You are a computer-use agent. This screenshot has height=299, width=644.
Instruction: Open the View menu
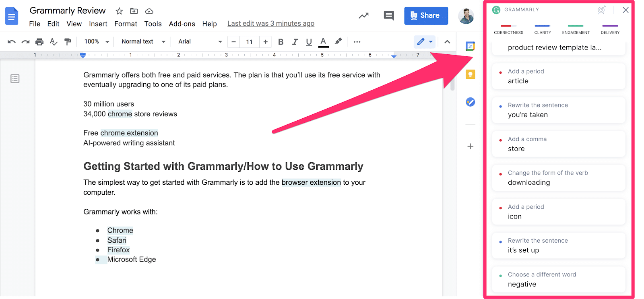(x=74, y=24)
